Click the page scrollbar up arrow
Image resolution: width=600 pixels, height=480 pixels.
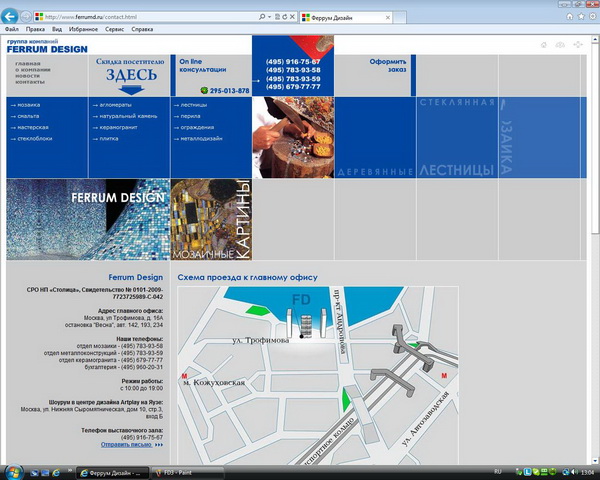click(x=595, y=39)
